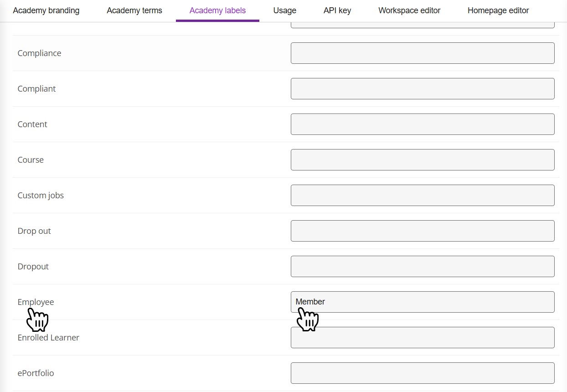Screen dimensions: 567x392
Task: Focus the Compliant text field
Action: point(423,89)
